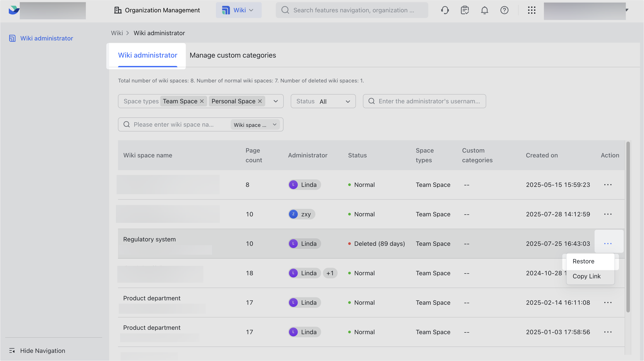This screenshot has width=644, height=361.
Task: Open the Wiki space search-type dropdown
Action: click(255, 125)
